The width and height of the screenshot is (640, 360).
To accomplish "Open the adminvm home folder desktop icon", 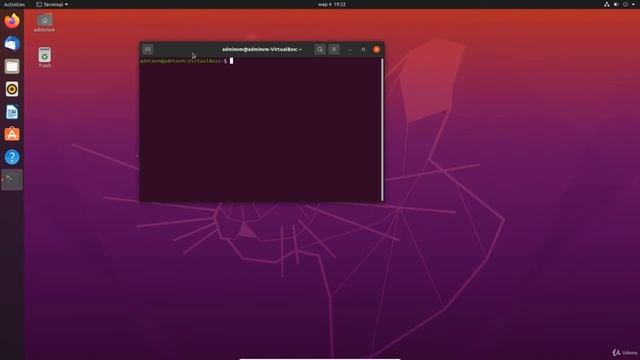I will (x=44, y=23).
